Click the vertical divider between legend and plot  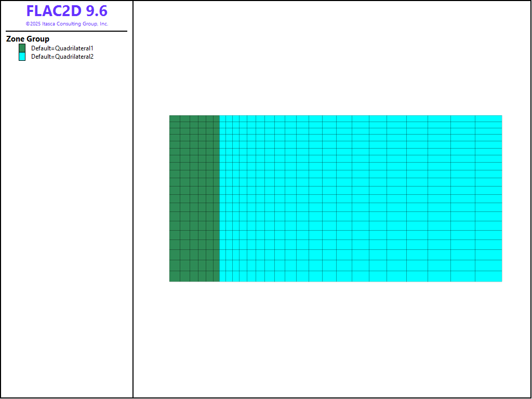133,208
